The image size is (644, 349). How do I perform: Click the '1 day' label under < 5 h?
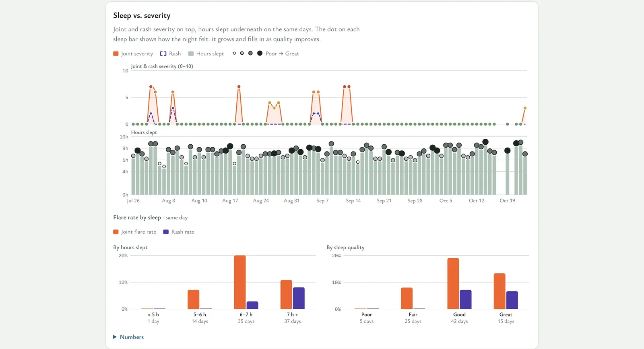click(153, 321)
